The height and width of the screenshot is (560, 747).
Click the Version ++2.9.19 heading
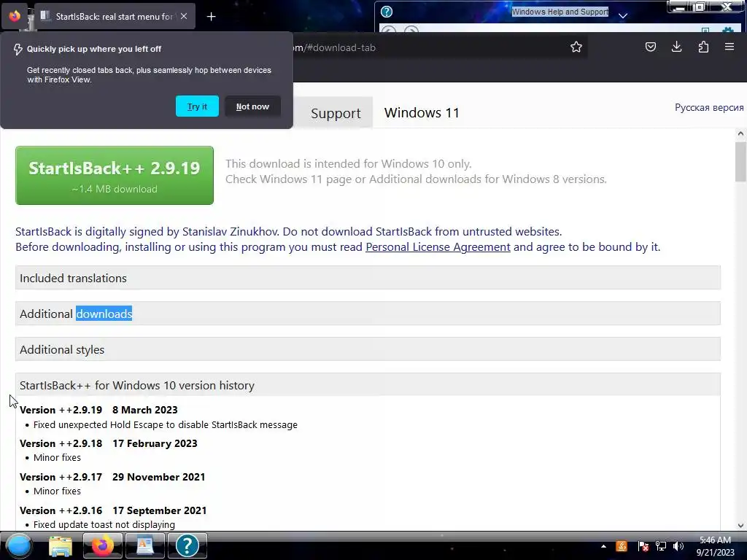(98, 410)
